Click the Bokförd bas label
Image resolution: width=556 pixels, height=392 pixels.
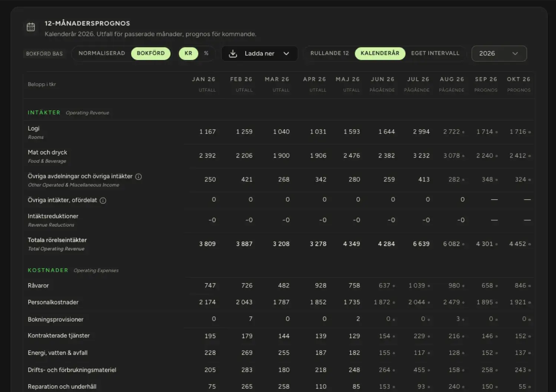44,54
